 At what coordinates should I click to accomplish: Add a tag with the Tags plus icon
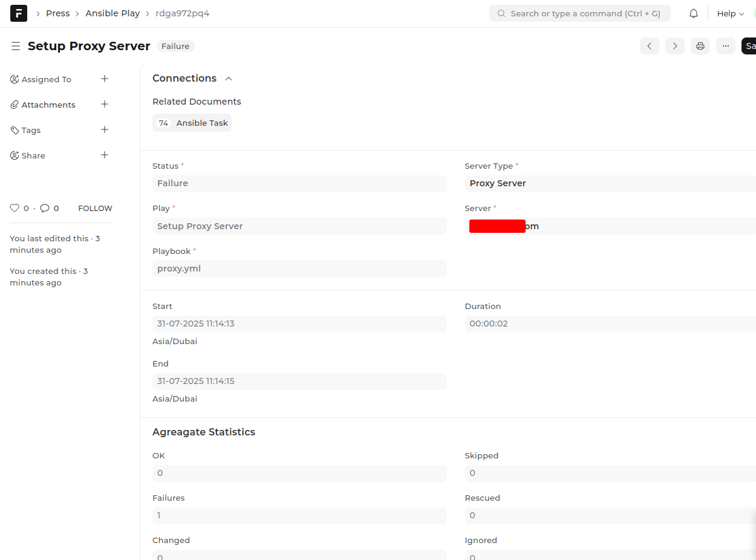[x=104, y=129]
